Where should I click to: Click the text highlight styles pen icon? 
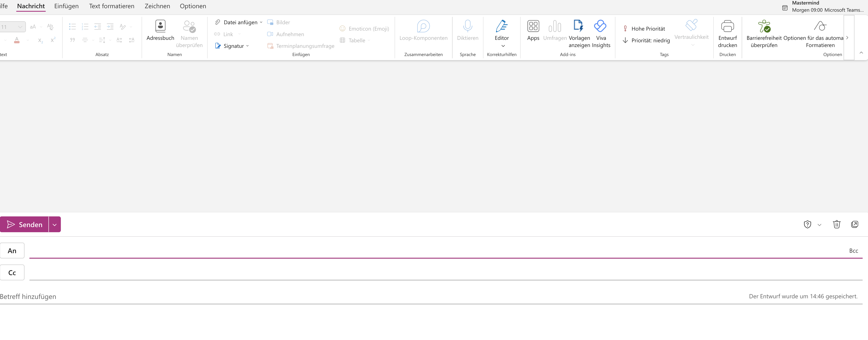click(123, 27)
